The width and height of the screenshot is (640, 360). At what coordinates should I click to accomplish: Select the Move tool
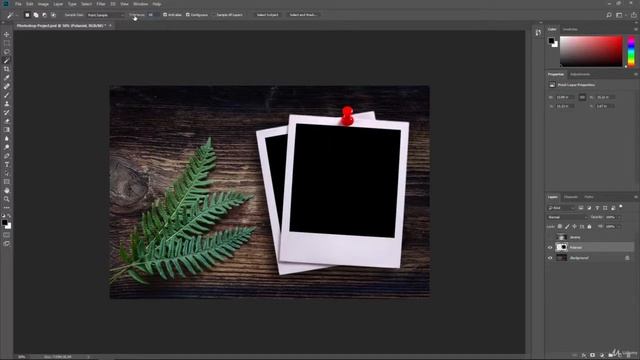tap(7, 35)
